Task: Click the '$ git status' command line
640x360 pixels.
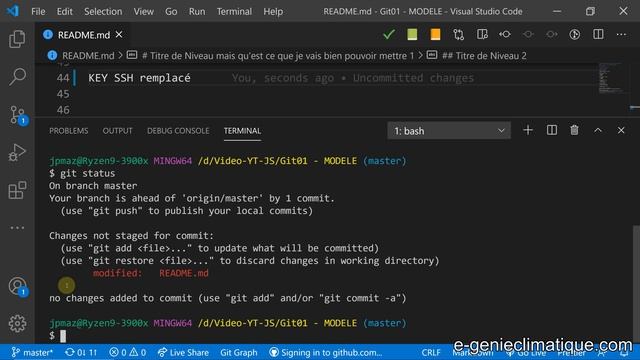Action: [82, 173]
